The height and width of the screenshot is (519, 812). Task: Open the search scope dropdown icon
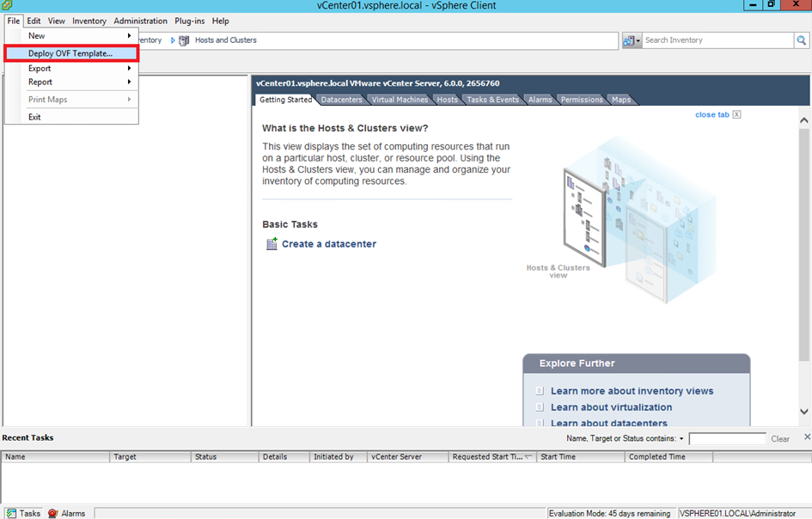pos(632,40)
